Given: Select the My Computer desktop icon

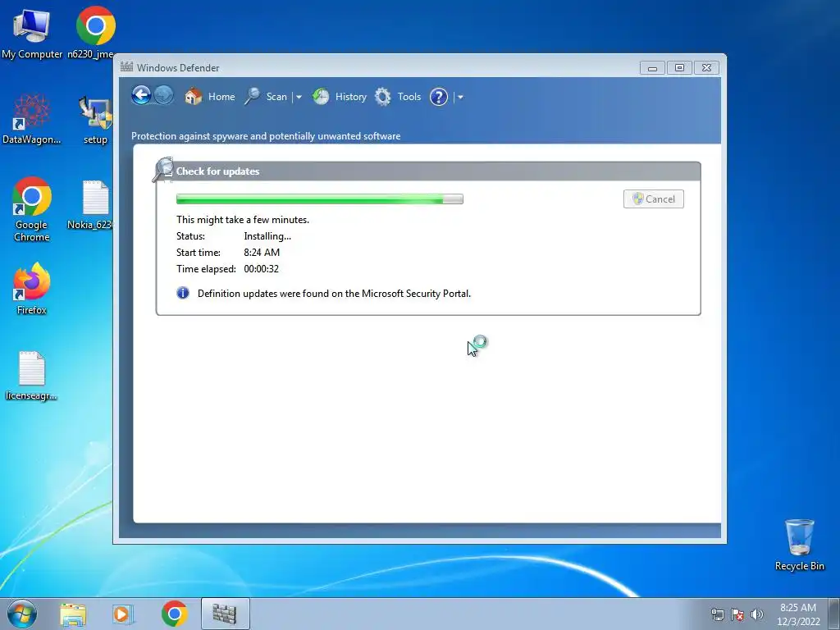Looking at the screenshot, I should tap(32, 33).
